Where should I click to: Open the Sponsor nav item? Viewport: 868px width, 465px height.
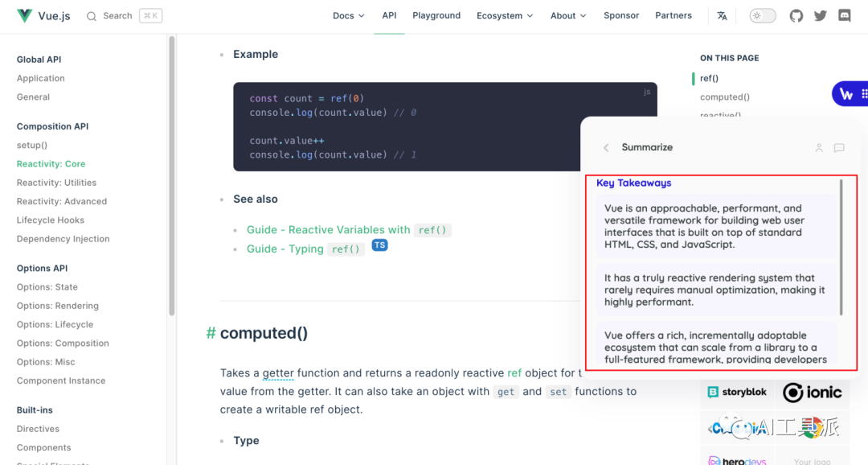point(621,16)
